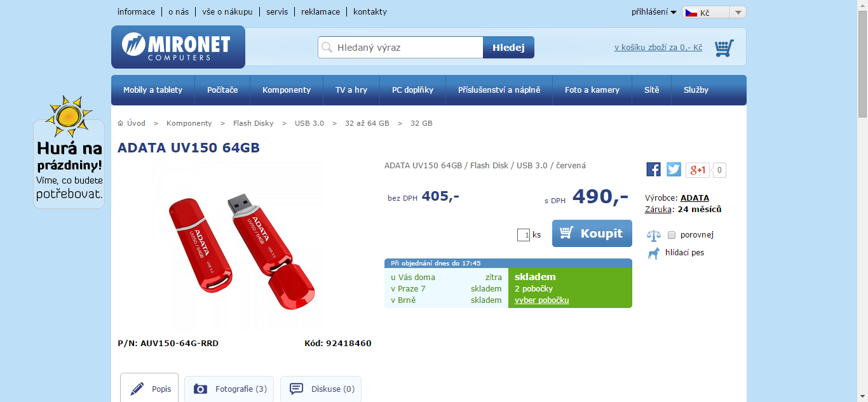
Task: Open the Komponenty navigation menu
Action: click(x=287, y=90)
